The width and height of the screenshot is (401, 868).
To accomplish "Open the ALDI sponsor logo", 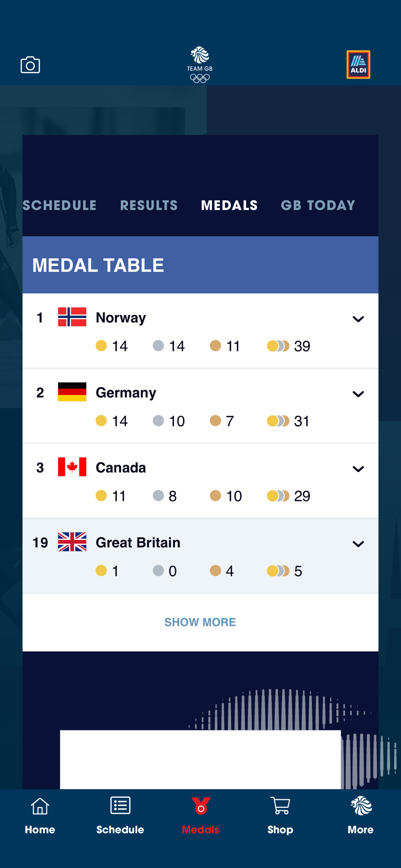I will coord(358,65).
